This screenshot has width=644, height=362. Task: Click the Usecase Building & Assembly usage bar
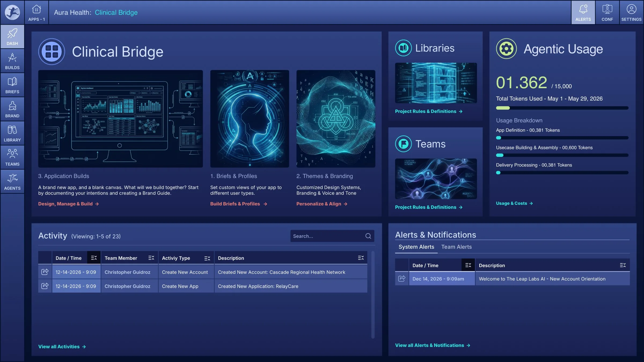(562, 155)
